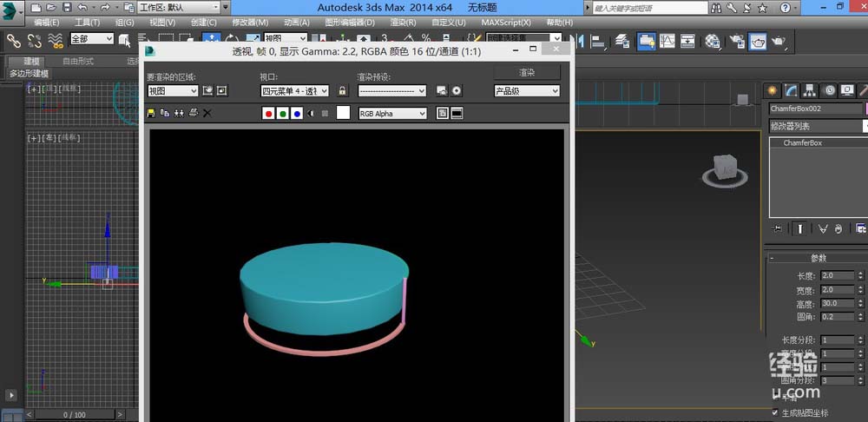The height and width of the screenshot is (422, 868).
Task: Collapse the Parameters rollout
Action: (817, 258)
